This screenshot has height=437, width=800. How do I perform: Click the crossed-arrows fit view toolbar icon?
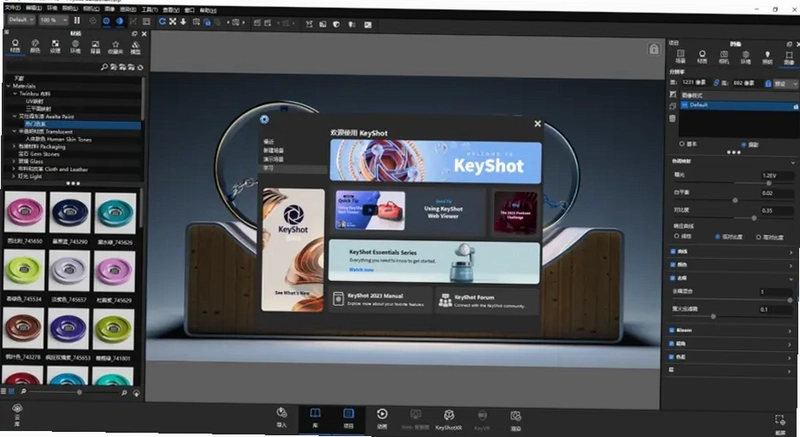pos(173,21)
